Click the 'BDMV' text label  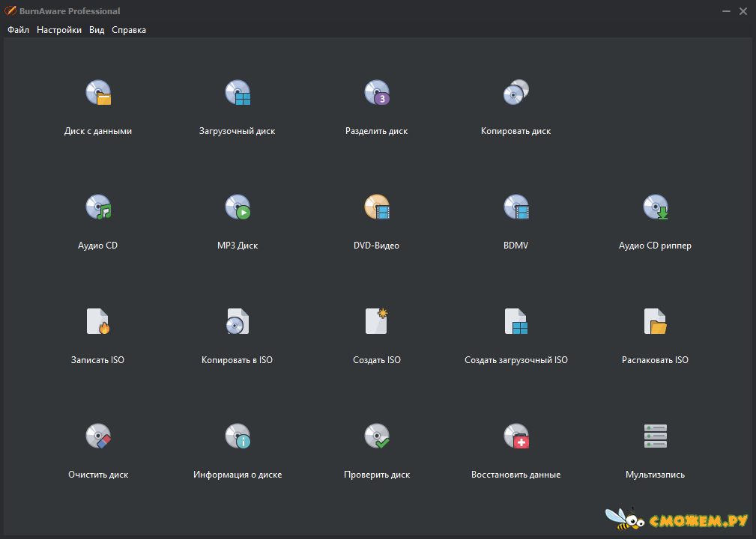tap(516, 246)
